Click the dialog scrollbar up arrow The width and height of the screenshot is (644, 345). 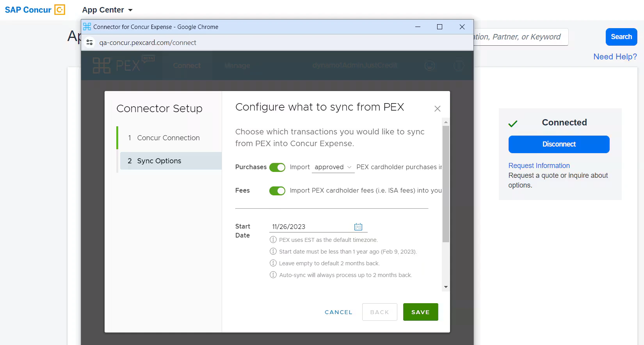pos(446,122)
